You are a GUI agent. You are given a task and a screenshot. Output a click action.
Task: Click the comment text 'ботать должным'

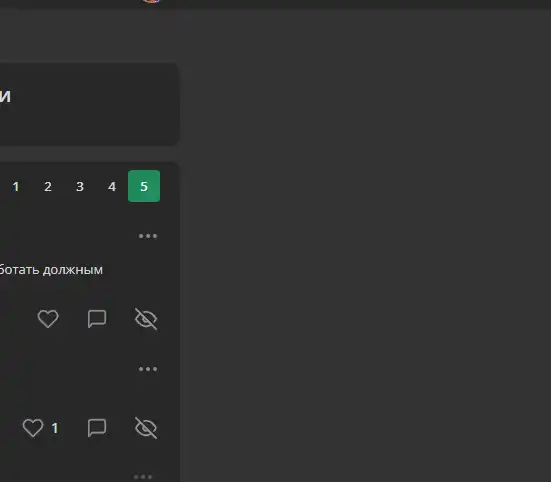coord(51,270)
